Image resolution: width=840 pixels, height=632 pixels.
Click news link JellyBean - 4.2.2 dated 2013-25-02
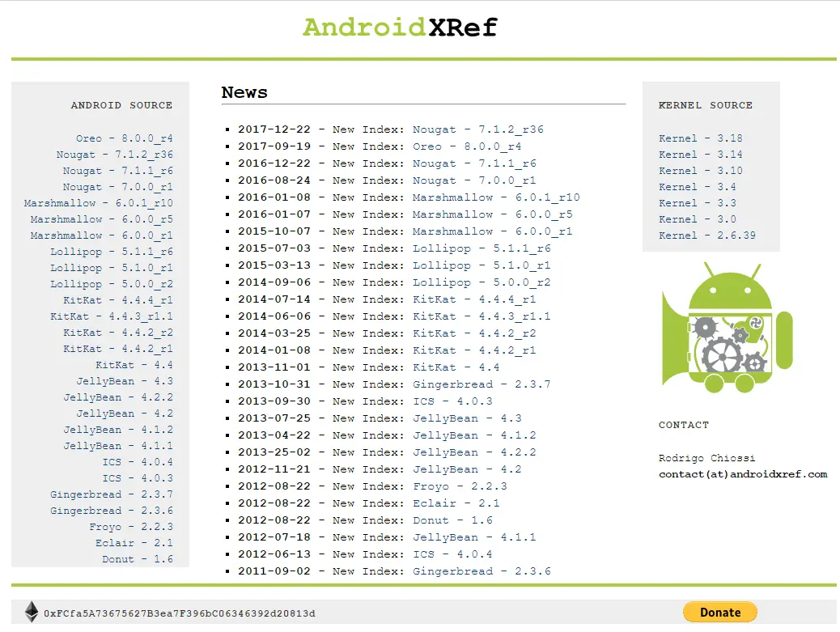[474, 452]
